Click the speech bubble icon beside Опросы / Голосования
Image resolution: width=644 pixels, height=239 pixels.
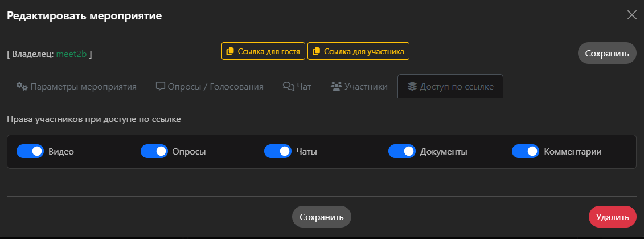click(161, 86)
